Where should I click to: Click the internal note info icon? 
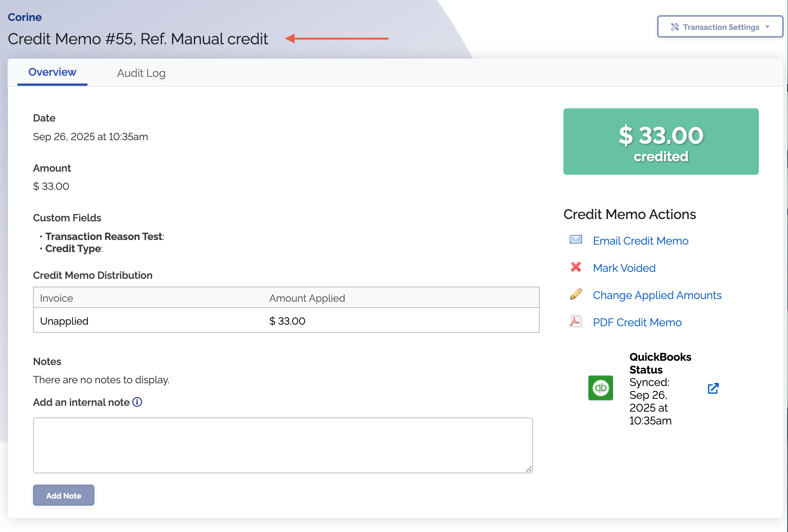(x=137, y=402)
